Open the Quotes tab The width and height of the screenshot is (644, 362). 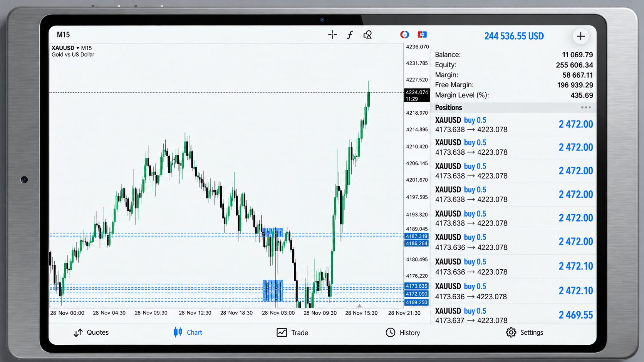click(91, 332)
